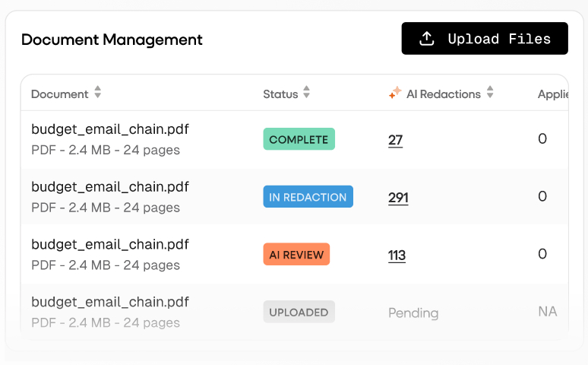Click the partially visible Applied column header

tap(553, 94)
